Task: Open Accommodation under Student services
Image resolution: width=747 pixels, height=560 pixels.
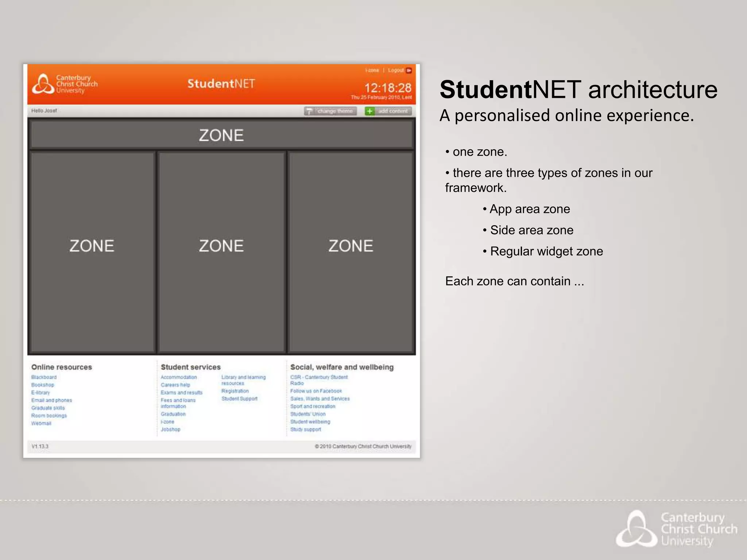Action: [x=179, y=377]
